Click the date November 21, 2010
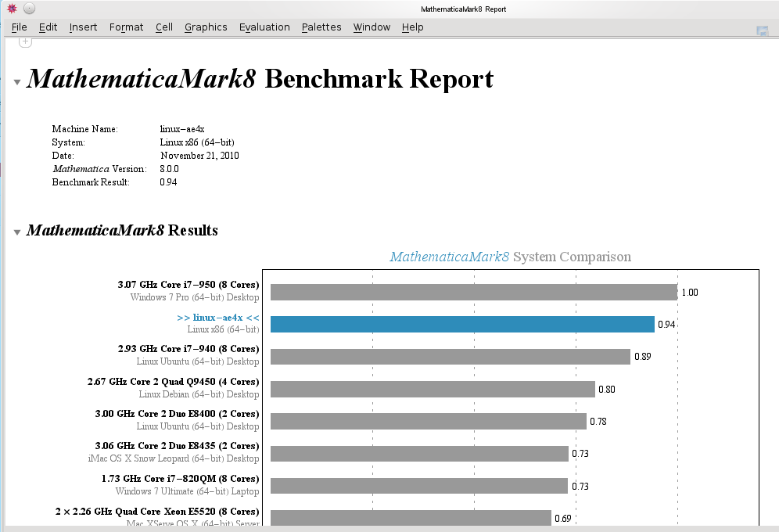This screenshot has height=532, width=779. click(199, 156)
